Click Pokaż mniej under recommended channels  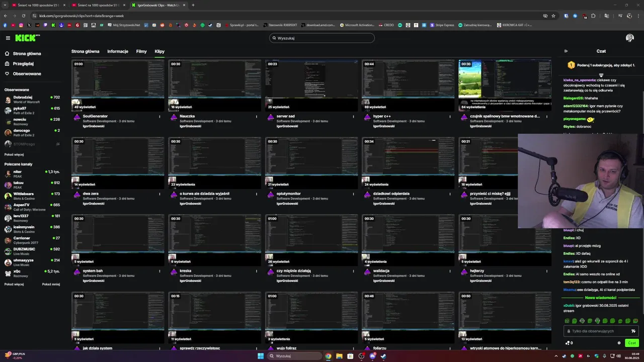coord(51,284)
